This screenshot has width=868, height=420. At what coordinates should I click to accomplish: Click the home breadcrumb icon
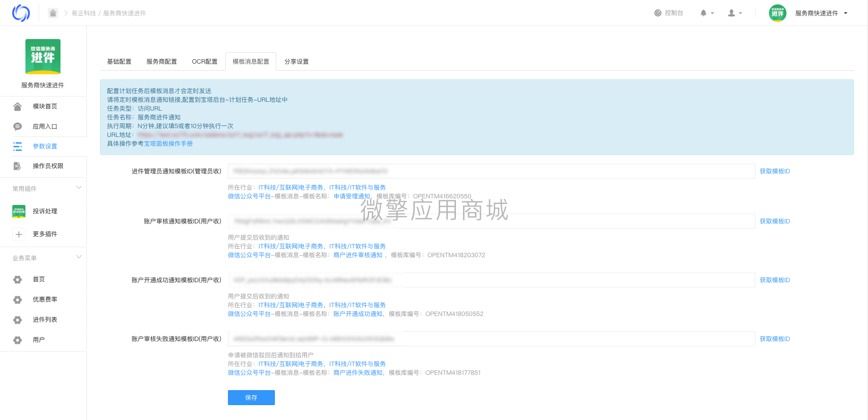[x=53, y=13]
